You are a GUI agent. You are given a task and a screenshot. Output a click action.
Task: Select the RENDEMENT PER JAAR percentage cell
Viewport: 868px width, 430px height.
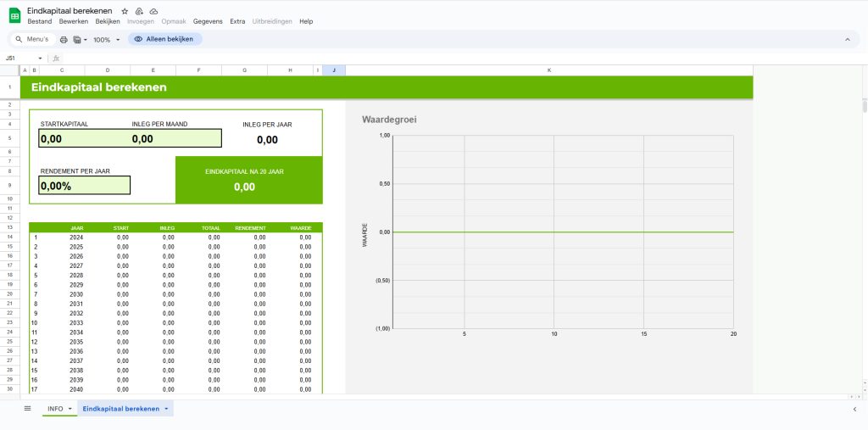(x=83, y=185)
